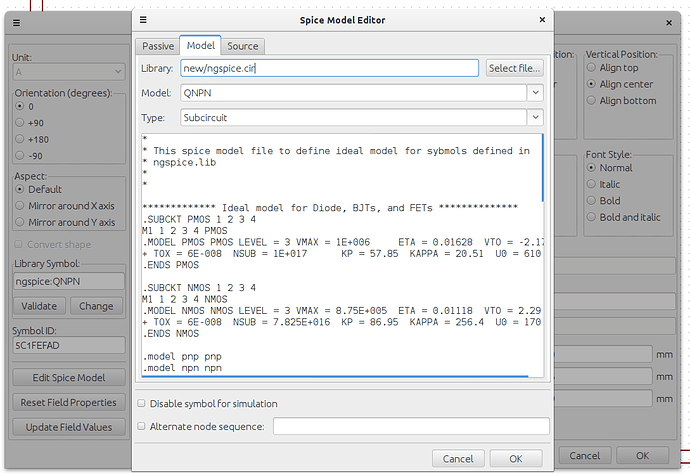Viewport: 690px width, 474px height.
Task: Choose Normal font style
Action: pyautogui.click(x=591, y=167)
